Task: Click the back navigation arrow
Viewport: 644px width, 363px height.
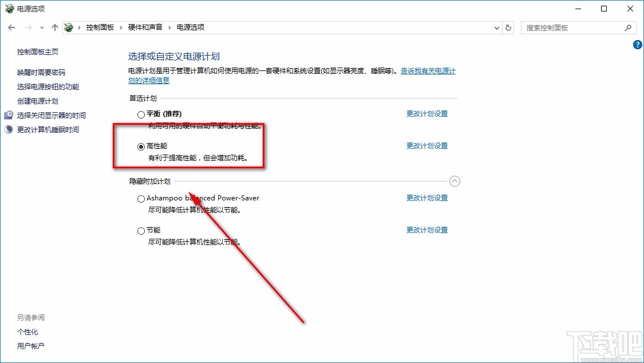Action: pos(11,27)
